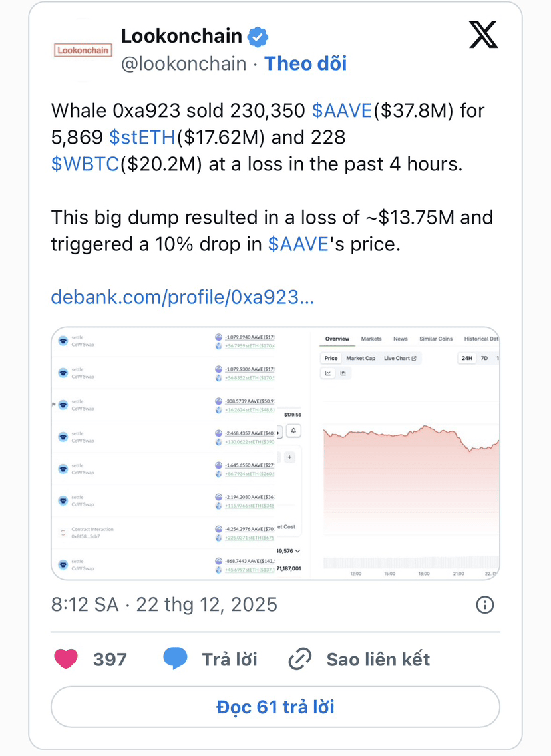
Task: Switch chart range to 7D
Action: [x=484, y=358]
